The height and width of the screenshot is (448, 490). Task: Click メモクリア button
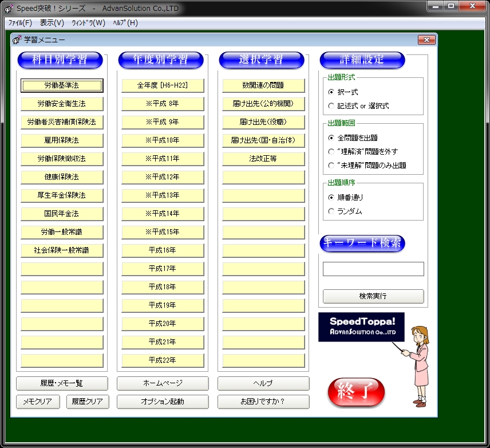(38, 402)
